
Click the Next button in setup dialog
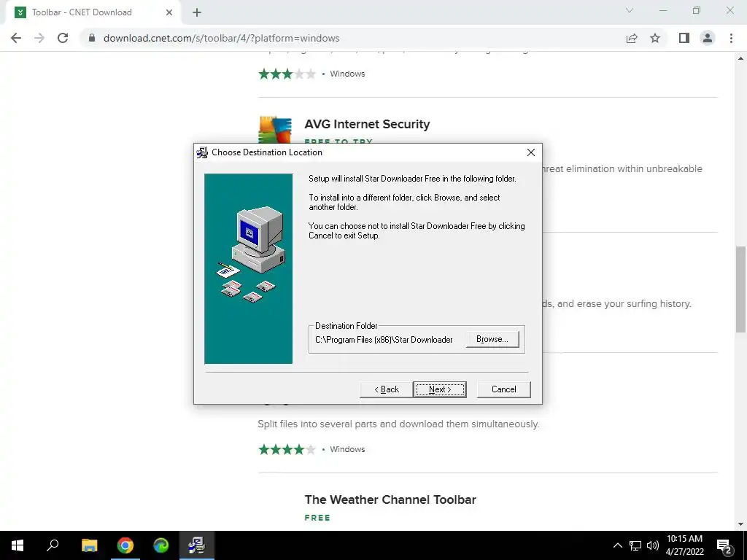[x=439, y=389]
